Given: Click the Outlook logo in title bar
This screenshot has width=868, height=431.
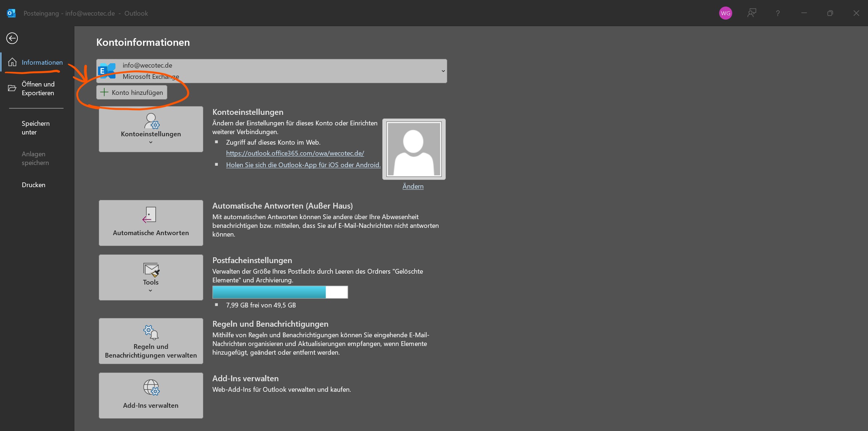Looking at the screenshot, I should pos(11,13).
